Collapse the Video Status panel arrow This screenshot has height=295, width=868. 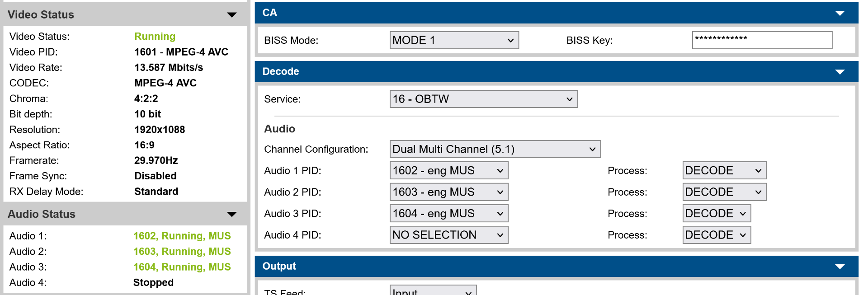[231, 15]
